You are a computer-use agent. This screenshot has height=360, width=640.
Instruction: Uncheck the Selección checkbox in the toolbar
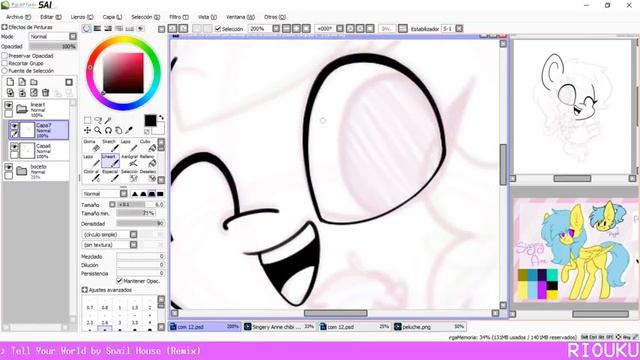(218, 29)
